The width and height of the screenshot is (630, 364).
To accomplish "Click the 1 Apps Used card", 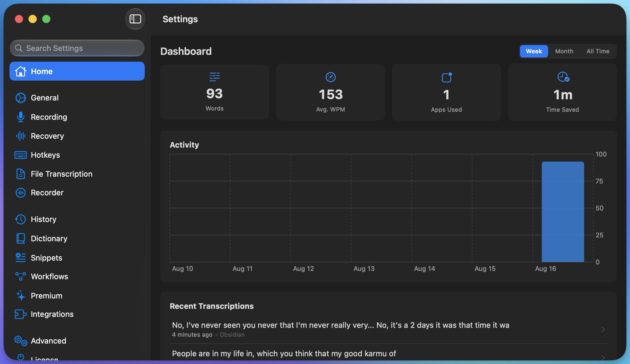I will [x=446, y=92].
